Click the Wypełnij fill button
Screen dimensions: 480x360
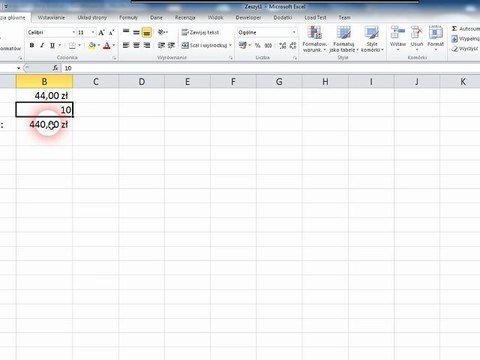(x=465, y=39)
